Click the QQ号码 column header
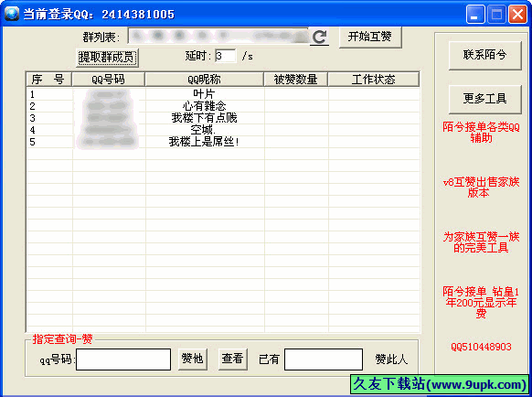The image size is (532, 397). (108, 80)
